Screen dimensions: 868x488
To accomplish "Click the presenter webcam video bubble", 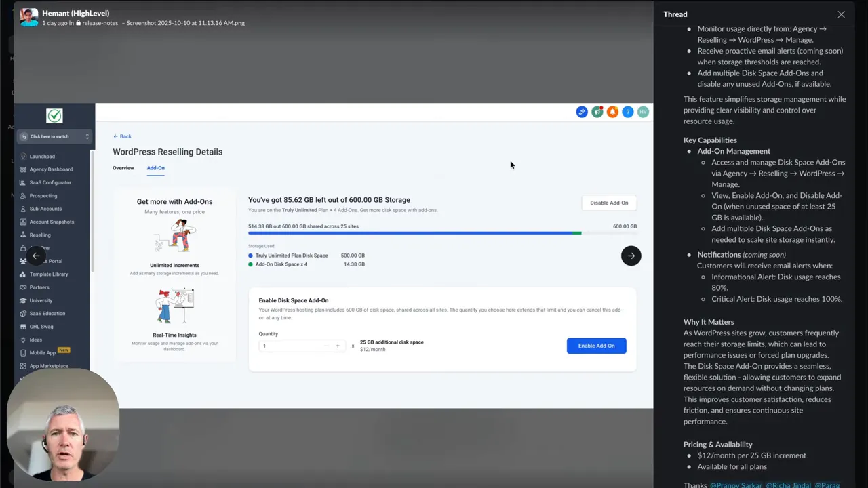I will pos(63,426).
